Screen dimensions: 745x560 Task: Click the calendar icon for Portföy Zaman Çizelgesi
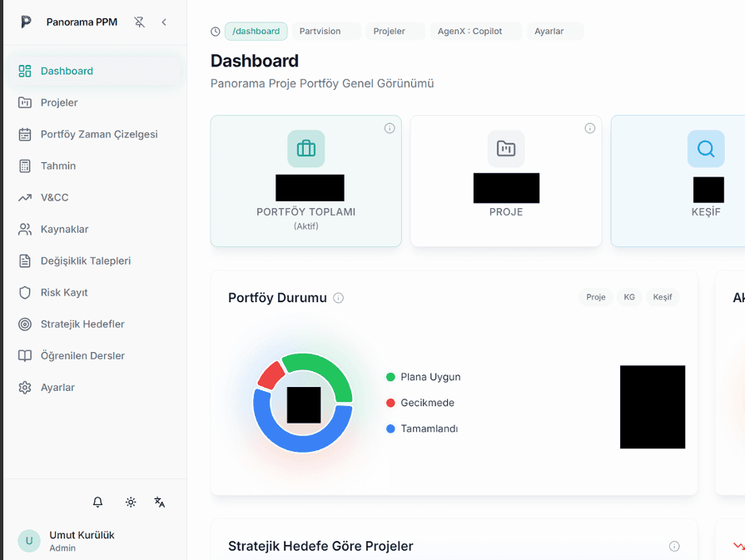[25, 135]
